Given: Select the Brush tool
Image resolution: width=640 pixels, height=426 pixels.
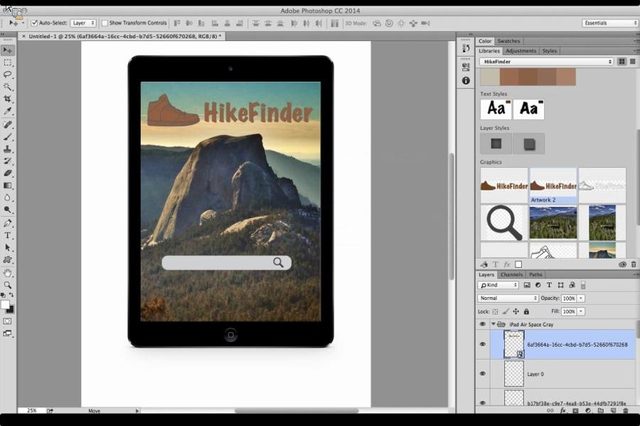Looking at the screenshot, I should click(x=7, y=137).
